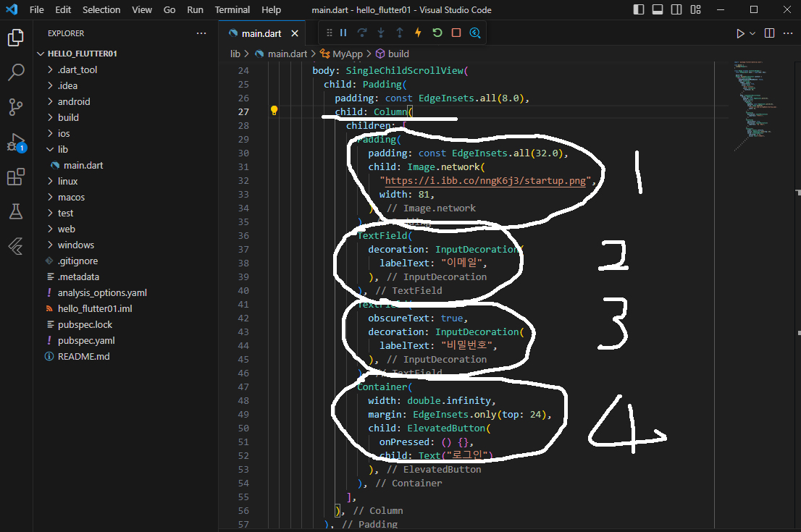801x532 pixels.
Task: Stop the debug session
Action: [x=456, y=33]
